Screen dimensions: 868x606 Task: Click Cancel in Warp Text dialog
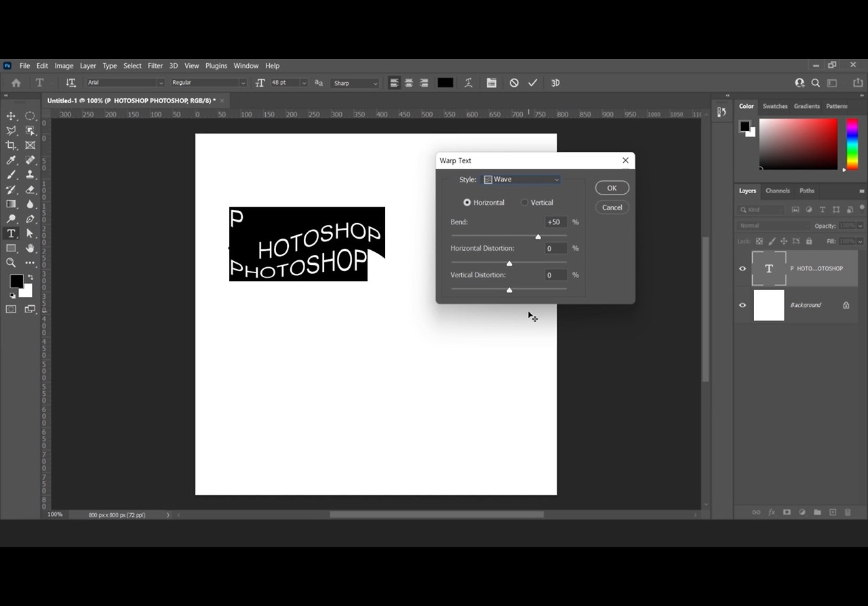click(x=612, y=207)
